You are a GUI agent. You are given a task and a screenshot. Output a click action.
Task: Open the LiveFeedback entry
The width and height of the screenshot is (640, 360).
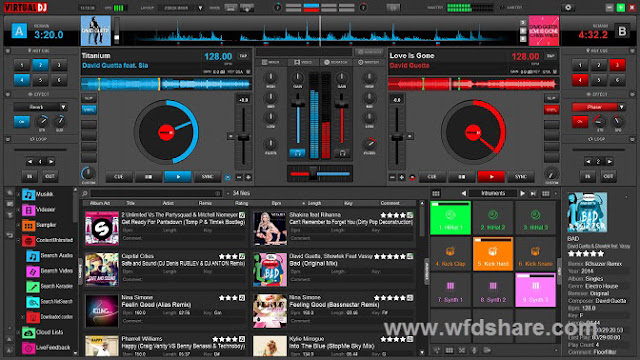point(46,348)
